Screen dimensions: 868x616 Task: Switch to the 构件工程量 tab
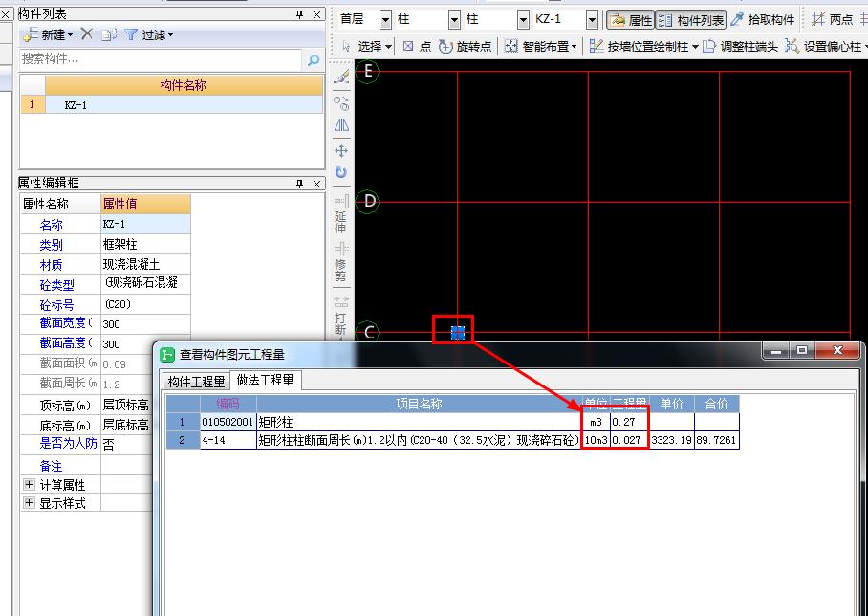pyautogui.click(x=197, y=381)
